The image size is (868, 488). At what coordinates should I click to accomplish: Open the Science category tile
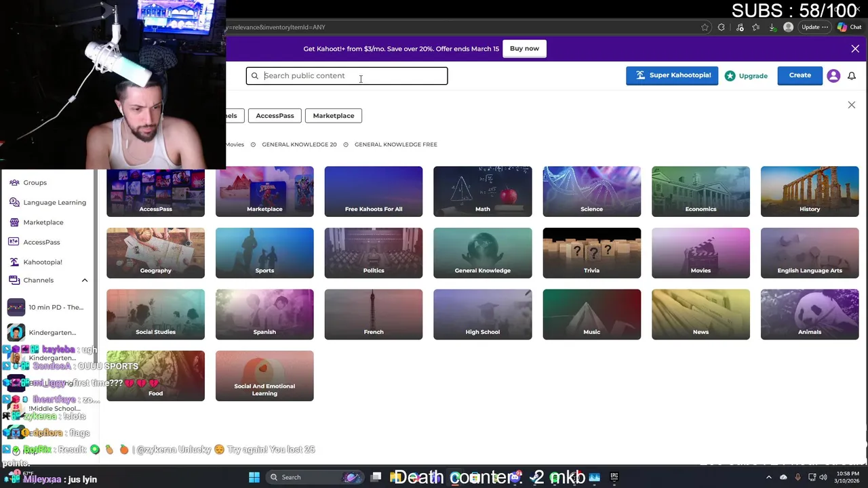[x=591, y=192]
